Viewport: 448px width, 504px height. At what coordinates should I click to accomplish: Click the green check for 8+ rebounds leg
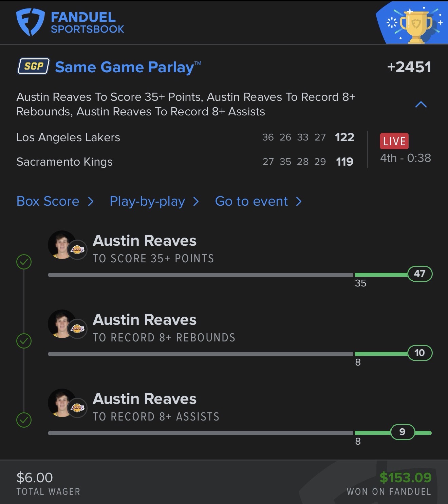point(24,341)
